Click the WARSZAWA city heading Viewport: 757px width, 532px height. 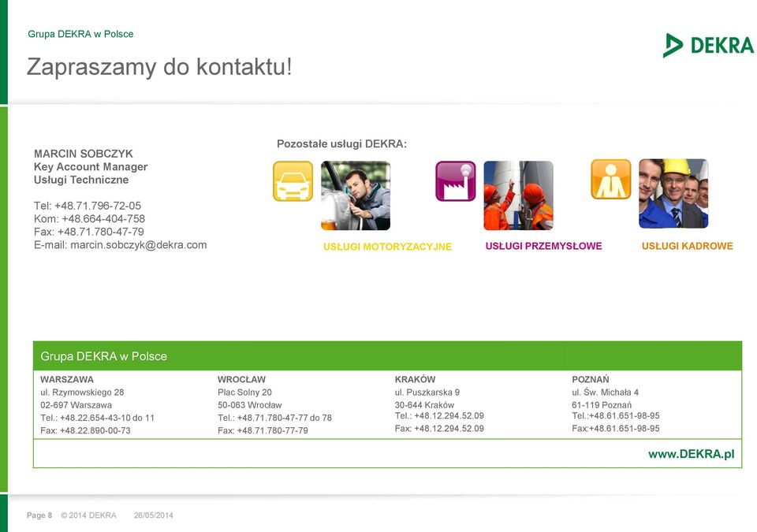coord(66,379)
